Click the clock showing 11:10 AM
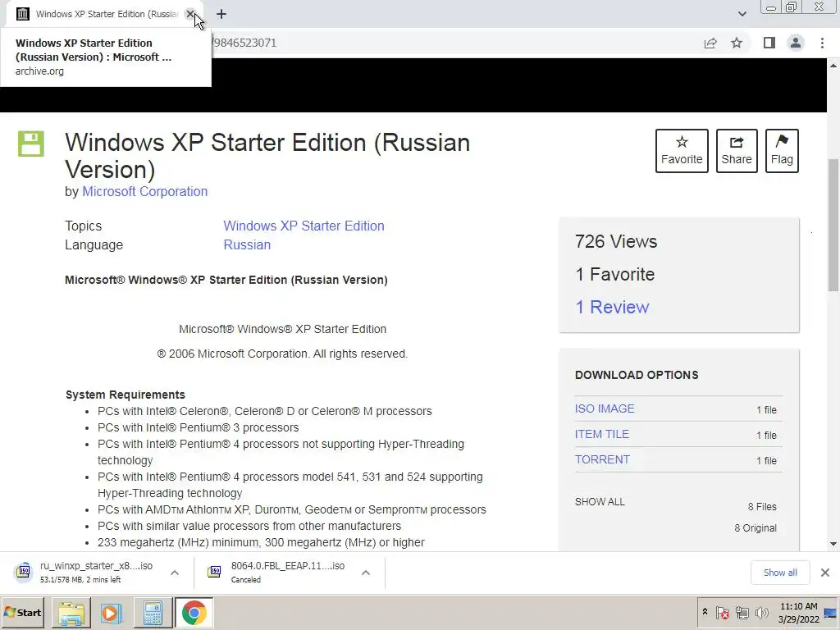Screen dimensions: 840x630 (x=798, y=613)
